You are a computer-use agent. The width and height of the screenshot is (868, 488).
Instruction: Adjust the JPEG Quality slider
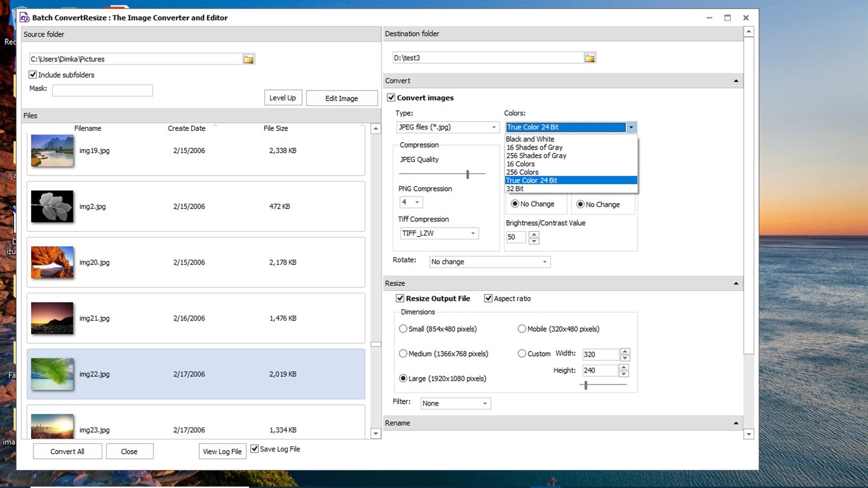pyautogui.click(x=468, y=174)
